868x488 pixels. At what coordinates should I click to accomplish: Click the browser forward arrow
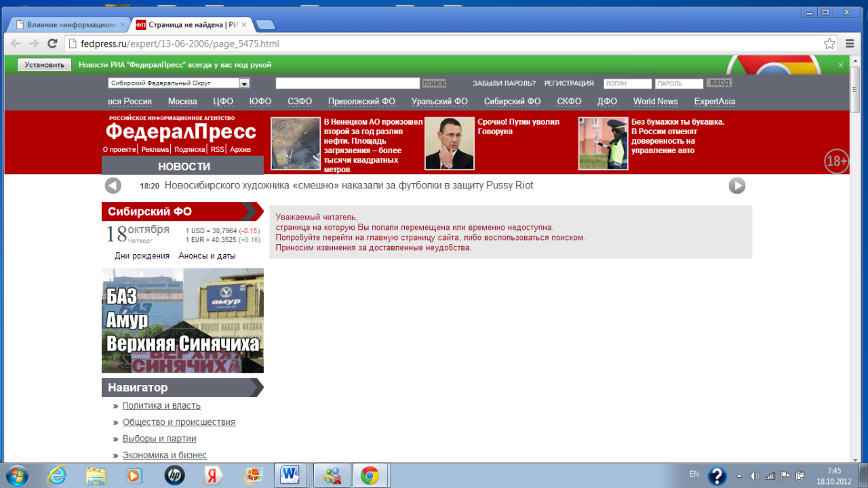pos(34,43)
